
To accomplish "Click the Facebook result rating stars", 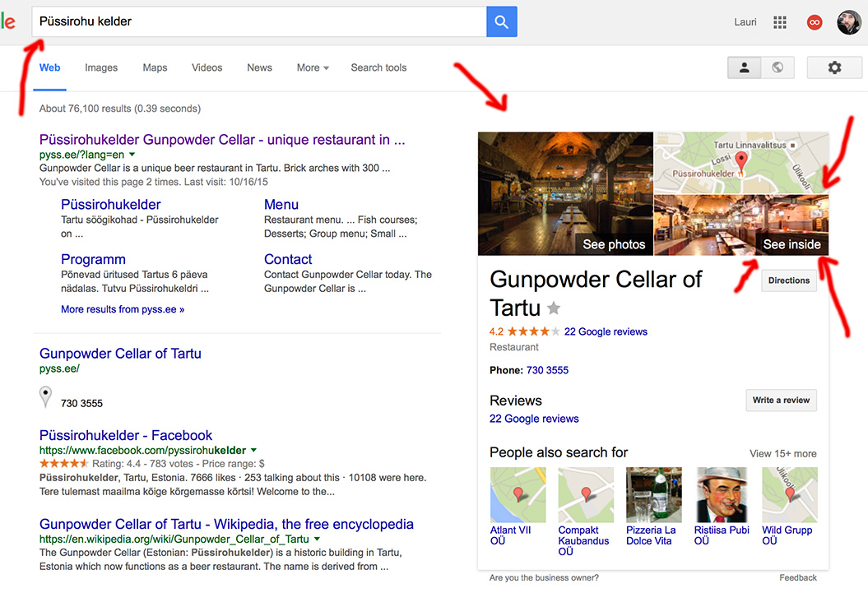I will (x=63, y=464).
